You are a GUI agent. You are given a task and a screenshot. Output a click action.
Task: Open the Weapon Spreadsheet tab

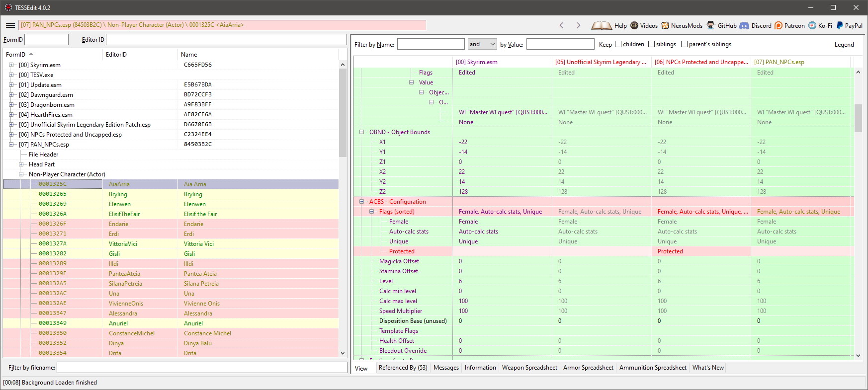(x=529, y=368)
